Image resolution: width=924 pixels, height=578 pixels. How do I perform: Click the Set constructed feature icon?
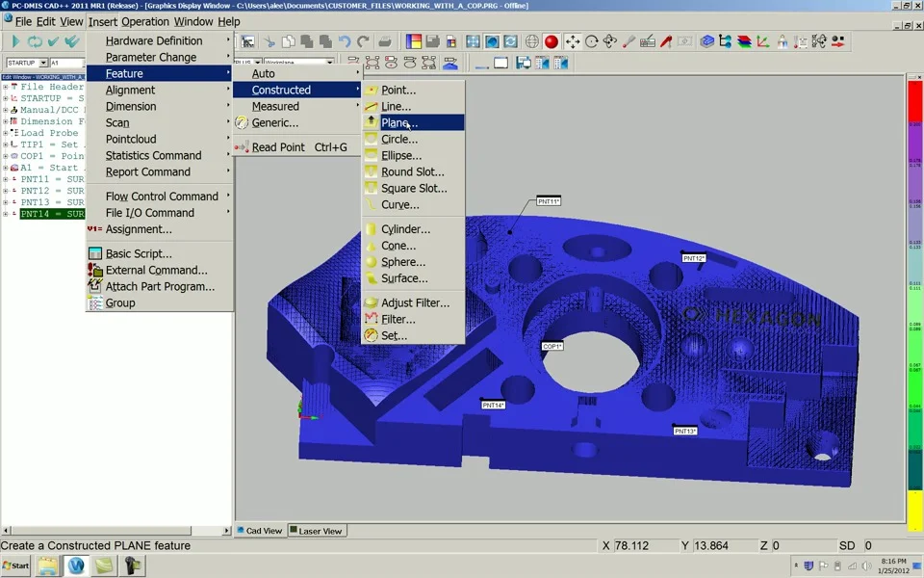[x=371, y=335]
